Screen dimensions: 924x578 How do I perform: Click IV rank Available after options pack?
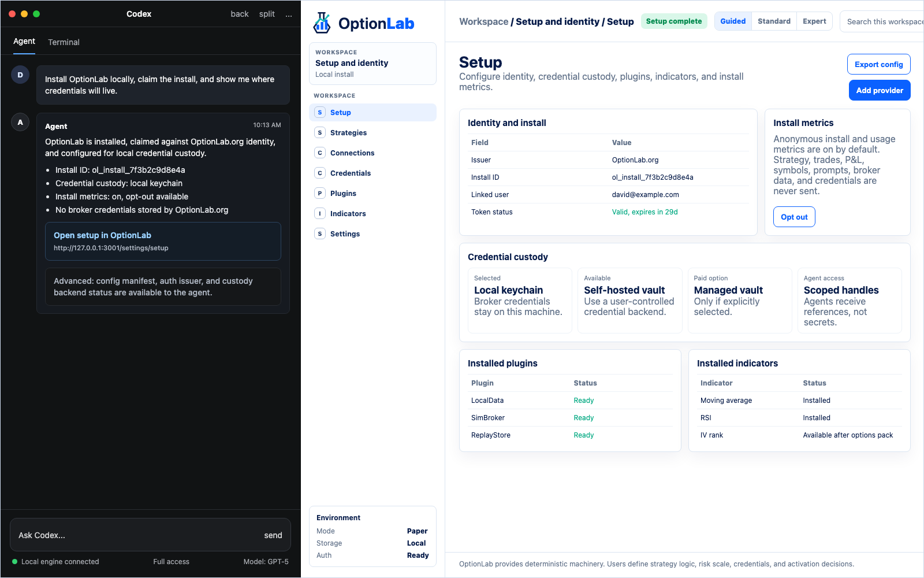tap(848, 435)
